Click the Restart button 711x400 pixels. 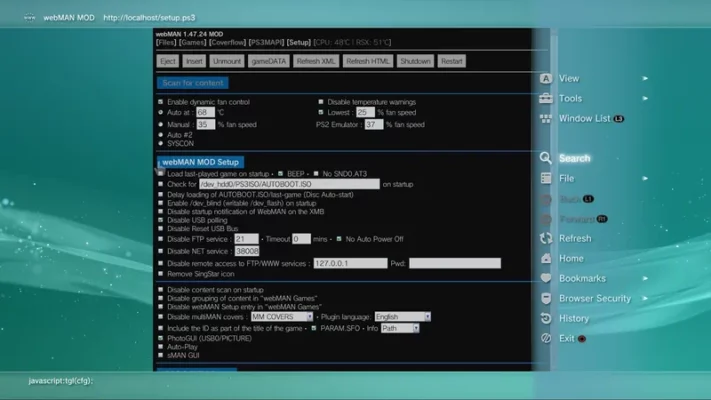452,61
